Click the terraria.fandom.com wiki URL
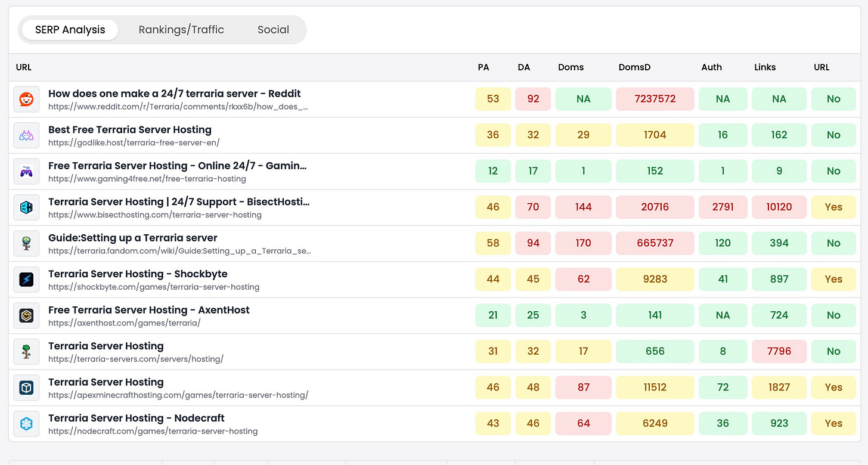Image resolution: width=868 pixels, height=465 pixels. tap(179, 251)
